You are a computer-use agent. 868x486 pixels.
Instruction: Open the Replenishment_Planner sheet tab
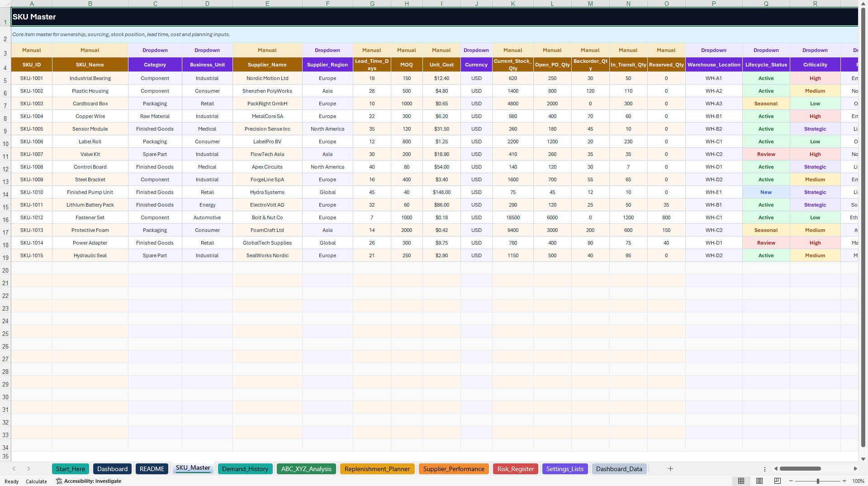(377, 469)
